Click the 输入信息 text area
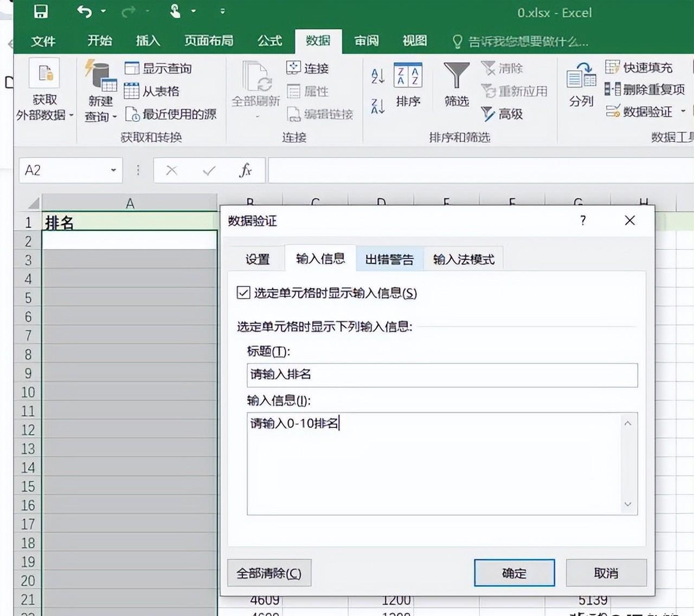 434,464
